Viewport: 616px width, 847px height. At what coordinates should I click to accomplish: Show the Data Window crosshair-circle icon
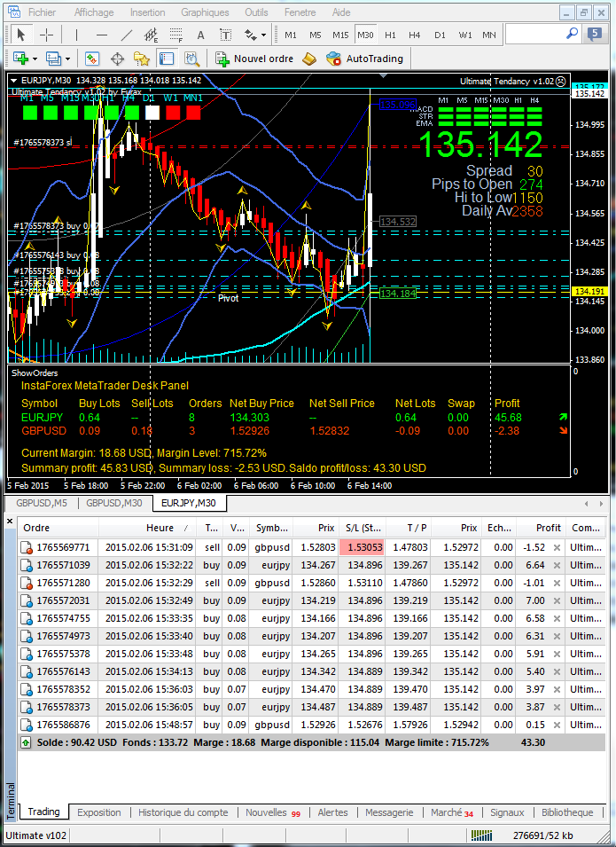[117, 59]
